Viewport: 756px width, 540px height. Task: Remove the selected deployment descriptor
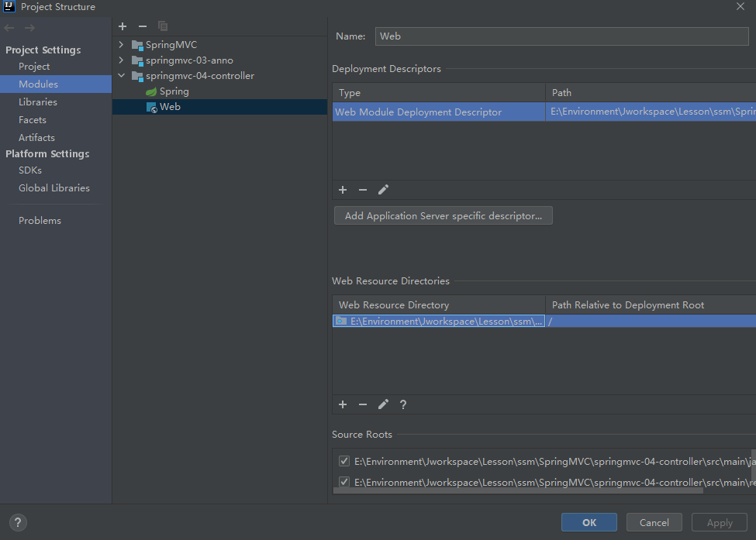click(363, 190)
